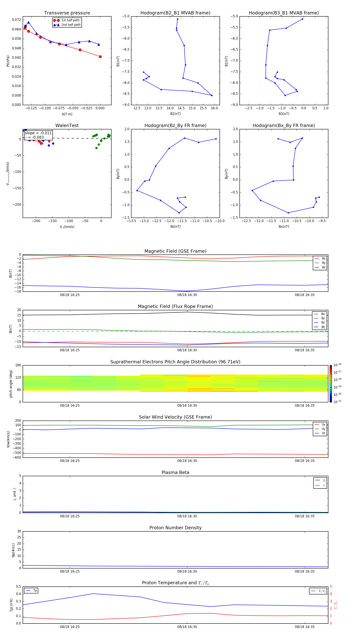The height and width of the screenshot is (644, 351).
Task: Click the 'Hodogram(Bz_By FR frame)' title
Action: pos(175,125)
